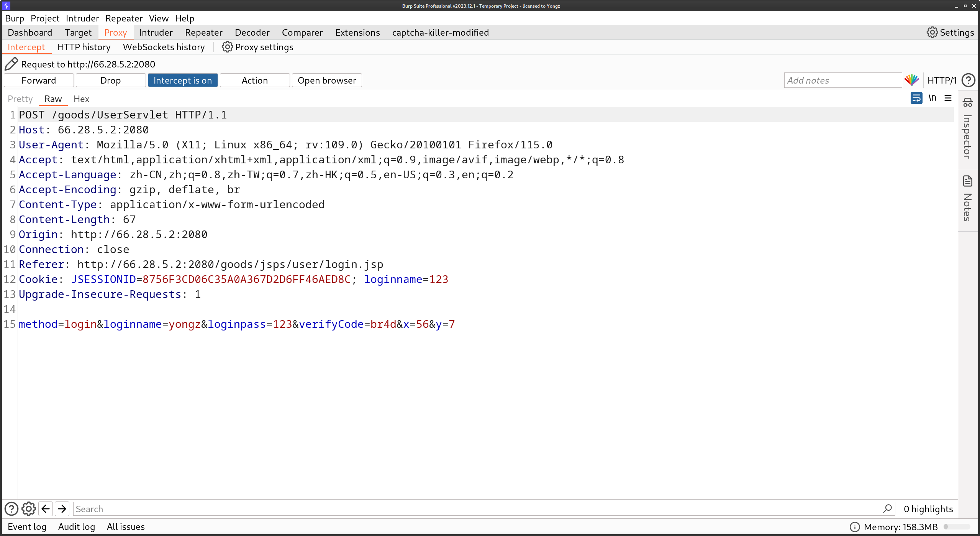This screenshot has width=980, height=536.
Task: Switch to the Raw view tab
Action: [x=53, y=99]
